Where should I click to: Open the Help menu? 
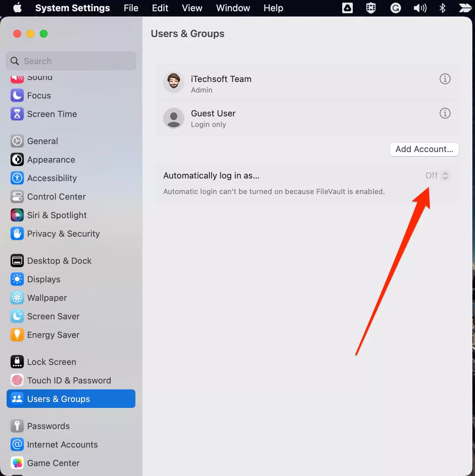click(x=273, y=8)
